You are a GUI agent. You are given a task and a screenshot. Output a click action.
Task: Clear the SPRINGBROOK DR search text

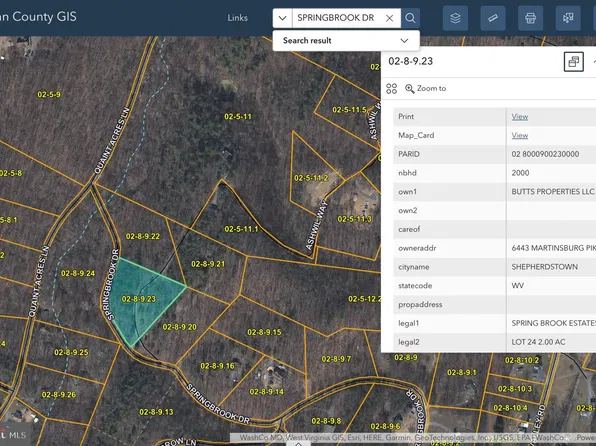click(390, 18)
